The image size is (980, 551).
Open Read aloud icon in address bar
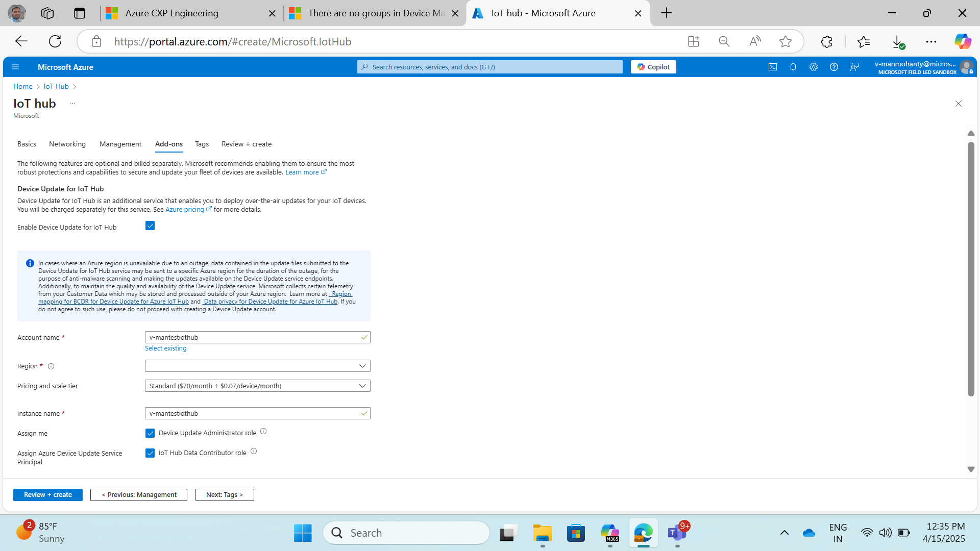click(x=755, y=41)
